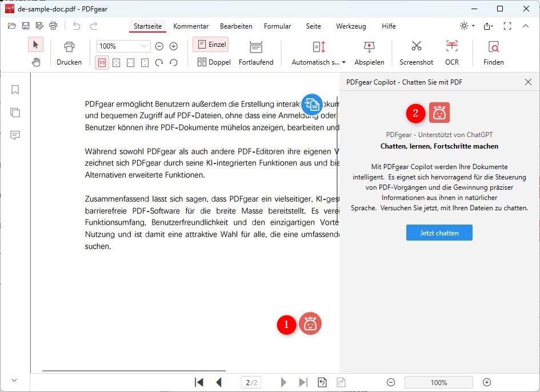Show the comments sidebar panel
Viewport: 540px width, 392px height.
coord(15,135)
